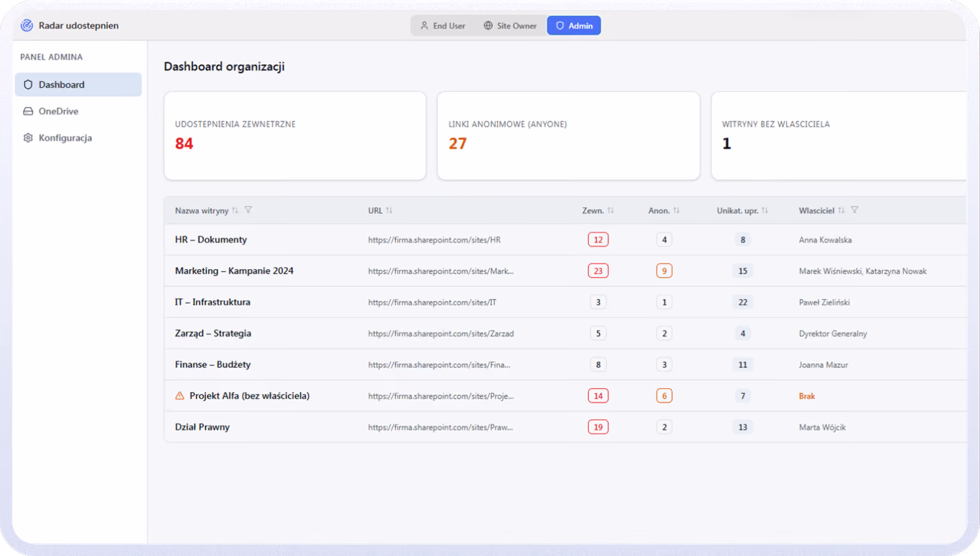Click the red 23 external shares badge

(x=598, y=271)
